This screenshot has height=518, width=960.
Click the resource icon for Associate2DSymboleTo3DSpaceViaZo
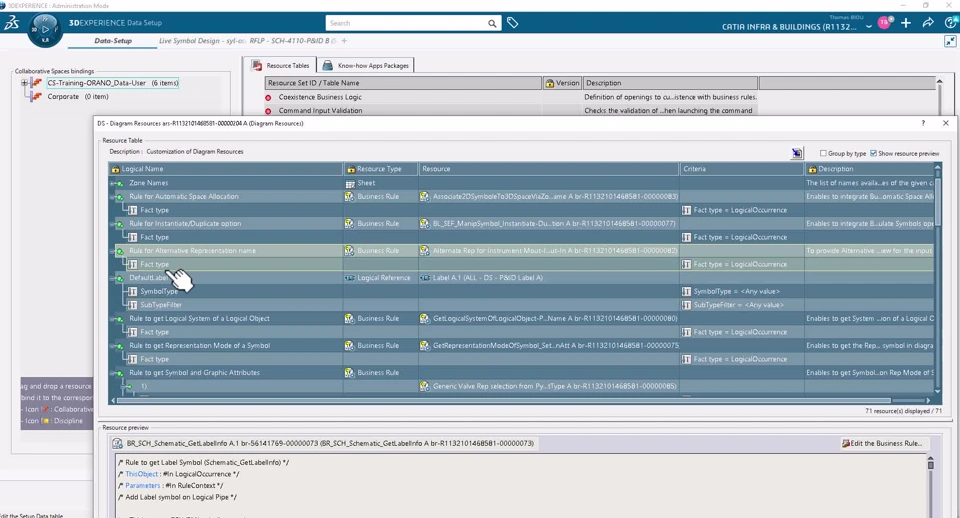point(424,197)
